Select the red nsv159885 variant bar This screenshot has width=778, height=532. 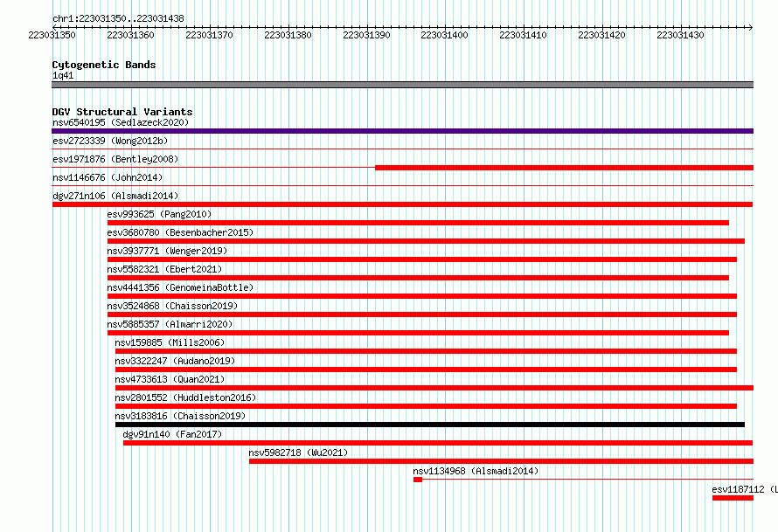click(x=427, y=351)
